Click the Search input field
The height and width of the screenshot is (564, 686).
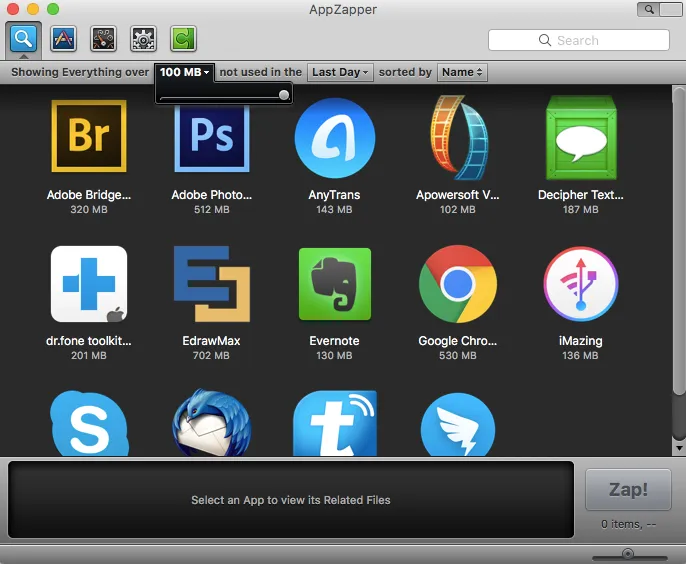click(x=578, y=40)
